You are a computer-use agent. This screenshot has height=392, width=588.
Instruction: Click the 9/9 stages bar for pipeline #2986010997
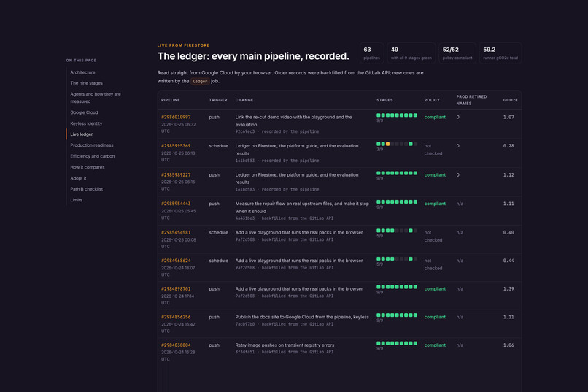pos(397,115)
